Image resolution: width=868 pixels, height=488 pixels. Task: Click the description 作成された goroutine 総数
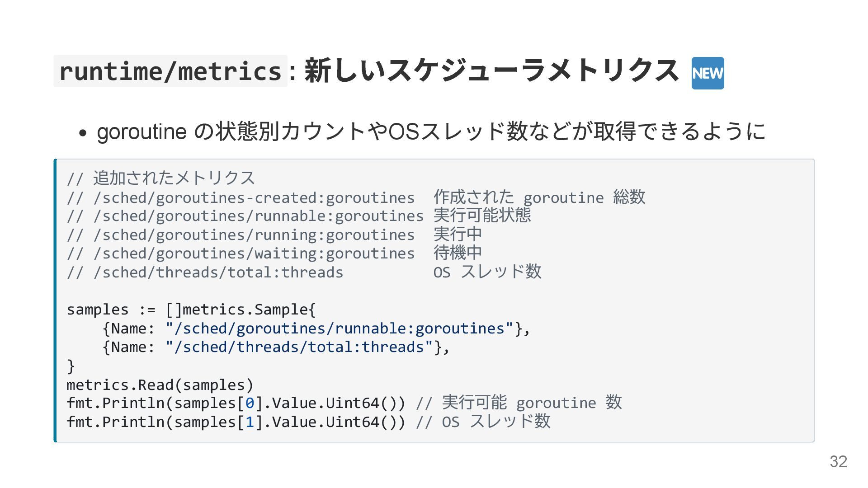click(x=539, y=197)
